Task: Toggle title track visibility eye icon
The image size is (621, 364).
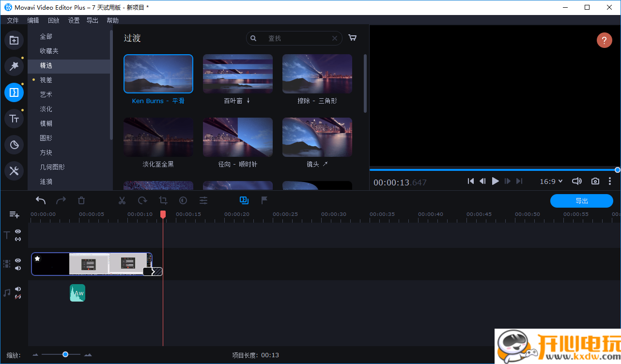Action: pos(18,232)
